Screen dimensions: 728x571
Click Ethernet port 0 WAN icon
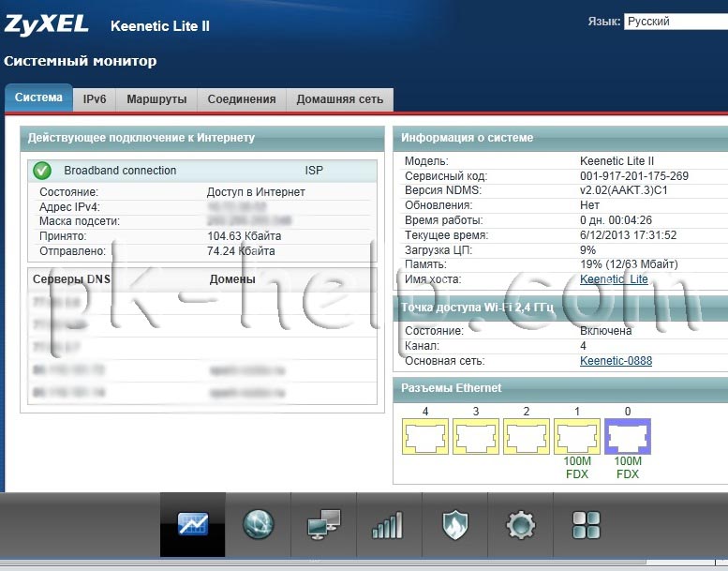coord(628,436)
